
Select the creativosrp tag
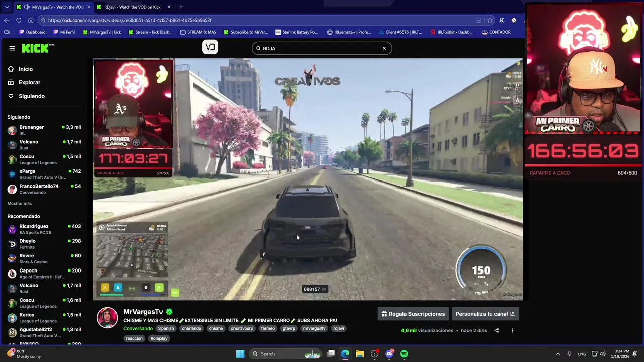point(242,328)
